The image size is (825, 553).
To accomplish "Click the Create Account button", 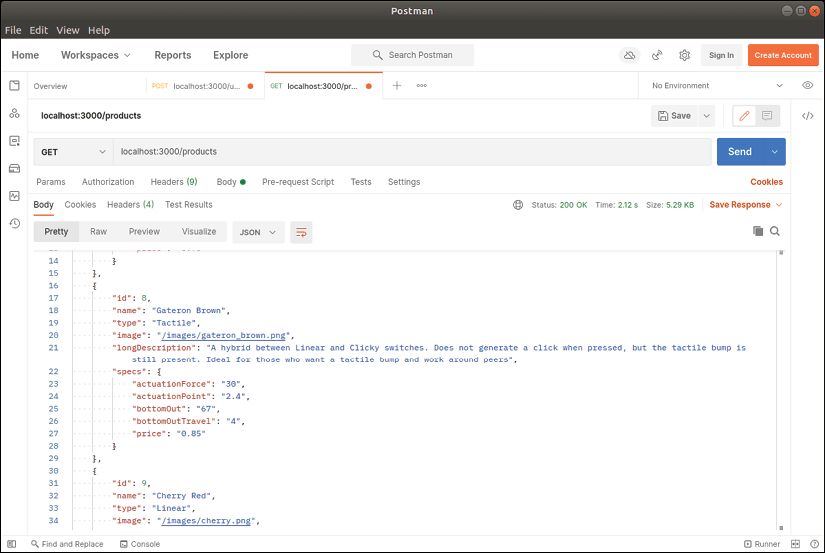I will tap(783, 55).
